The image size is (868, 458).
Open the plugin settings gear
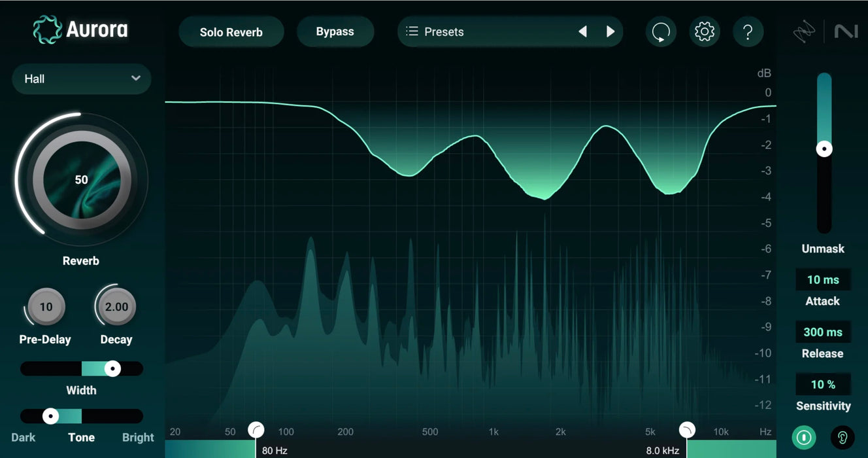(x=705, y=31)
